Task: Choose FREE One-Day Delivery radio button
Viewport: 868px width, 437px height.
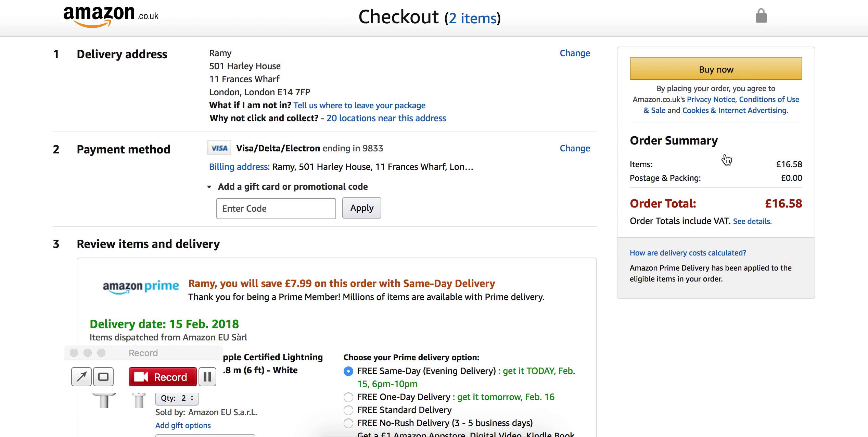Action: (348, 397)
